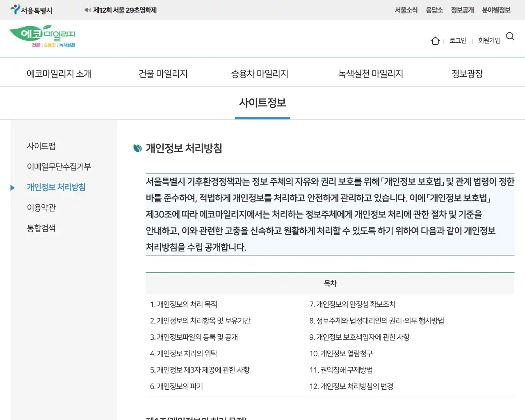The width and height of the screenshot is (525, 420).
Task: Jump to 3. 개인정보파일의 등록 및 공개
Action: [x=194, y=337]
